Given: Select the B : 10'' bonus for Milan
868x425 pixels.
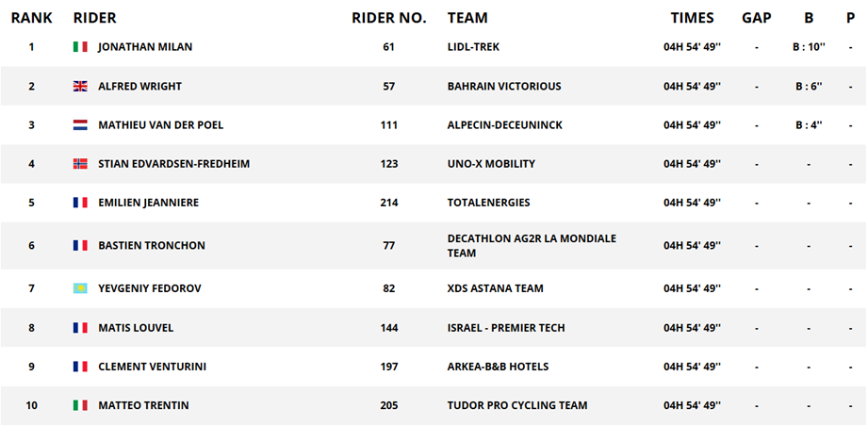Looking at the screenshot, I should (x=809, y=47).
